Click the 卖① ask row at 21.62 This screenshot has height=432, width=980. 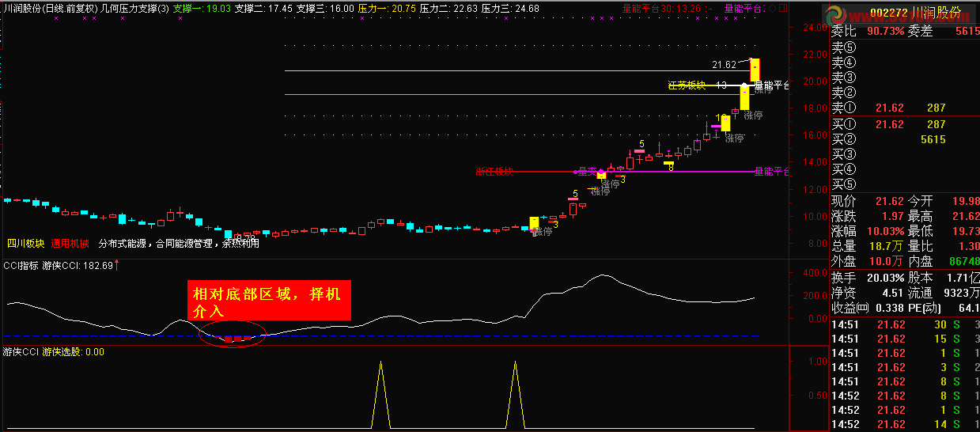(905, 108)
